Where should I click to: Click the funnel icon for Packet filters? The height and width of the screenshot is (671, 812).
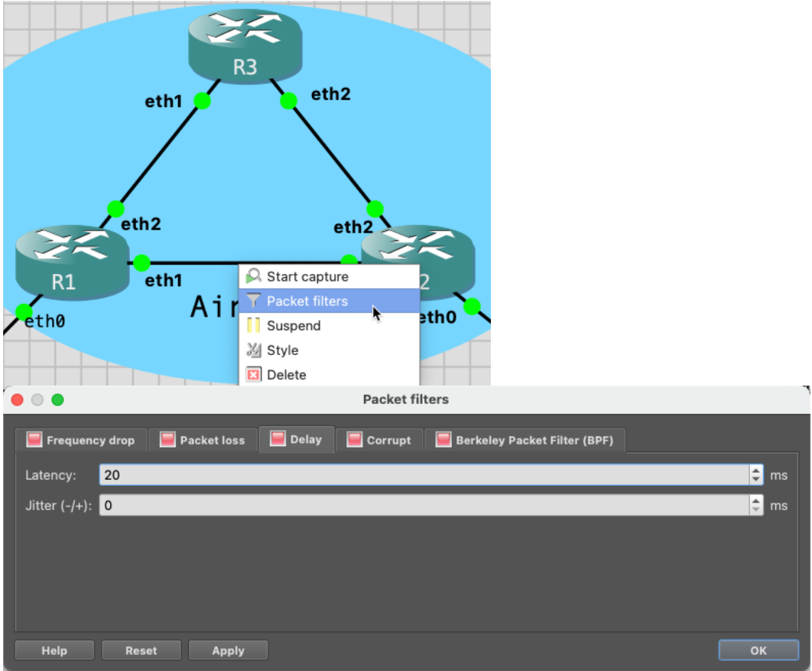tap(254, 301)
